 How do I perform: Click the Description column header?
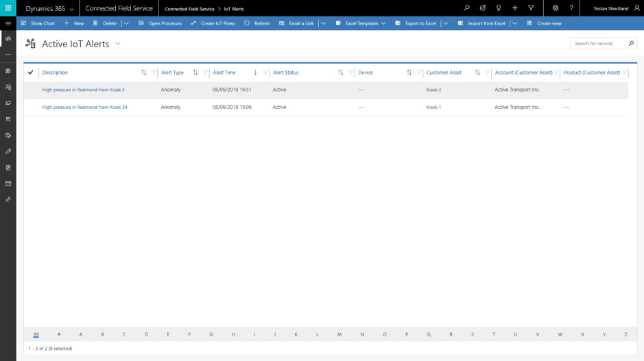55,72
